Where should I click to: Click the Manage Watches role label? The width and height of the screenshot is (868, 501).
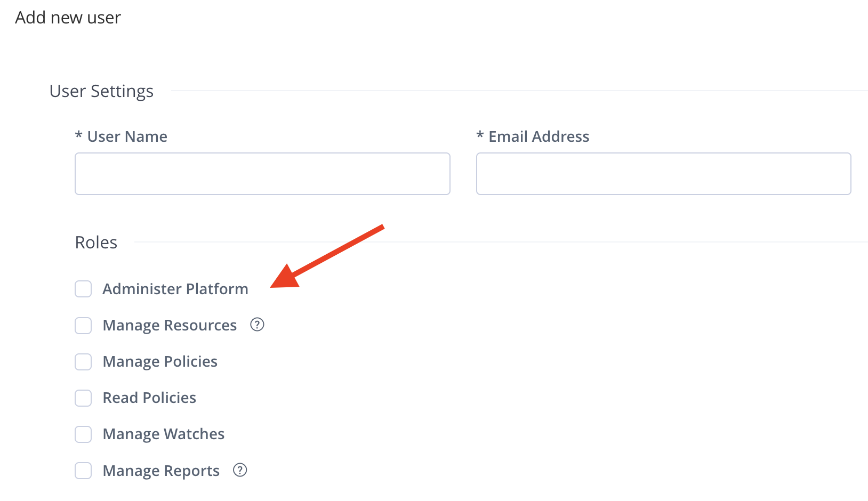[x=164, y=434]
